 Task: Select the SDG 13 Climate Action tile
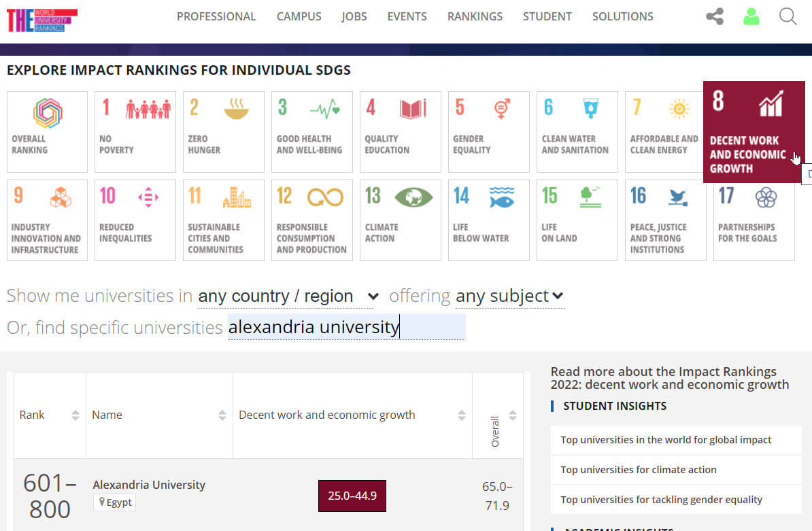point(400,220)
